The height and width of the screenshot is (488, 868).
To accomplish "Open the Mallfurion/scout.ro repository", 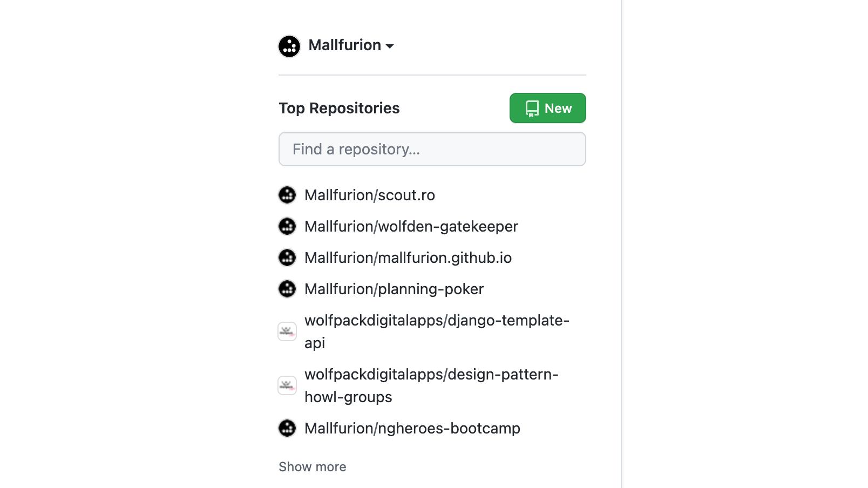I will 370,195.
